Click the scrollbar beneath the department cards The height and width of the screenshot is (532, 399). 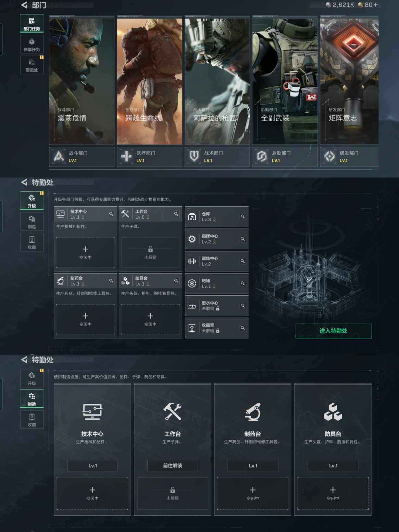(214, 169)
